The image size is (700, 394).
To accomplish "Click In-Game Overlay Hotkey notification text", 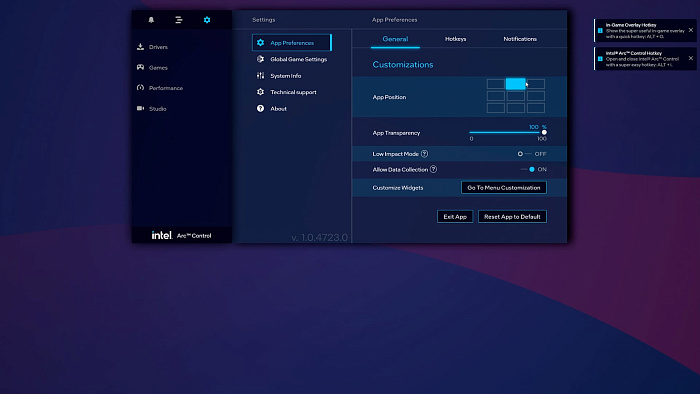I will coord(645,31).
